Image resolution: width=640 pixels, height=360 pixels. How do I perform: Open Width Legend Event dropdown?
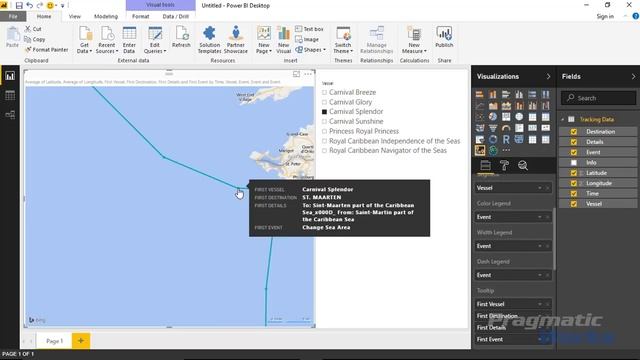(540, 246)
